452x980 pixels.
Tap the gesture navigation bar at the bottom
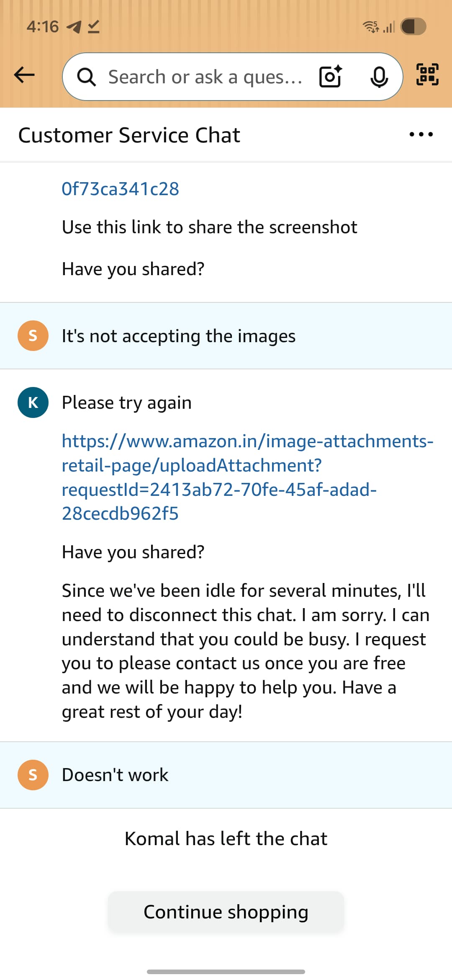pyautogui.click(x=226, y=970)
